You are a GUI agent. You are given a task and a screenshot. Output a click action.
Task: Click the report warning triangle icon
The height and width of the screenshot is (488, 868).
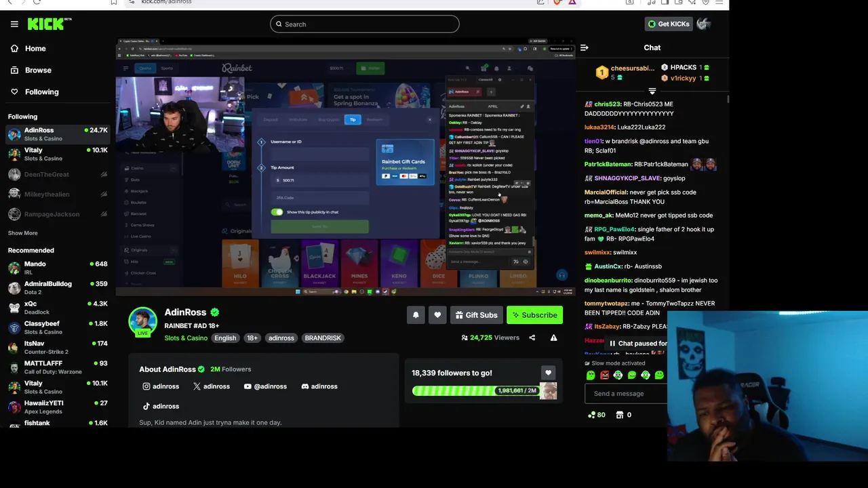coord(553,338)
